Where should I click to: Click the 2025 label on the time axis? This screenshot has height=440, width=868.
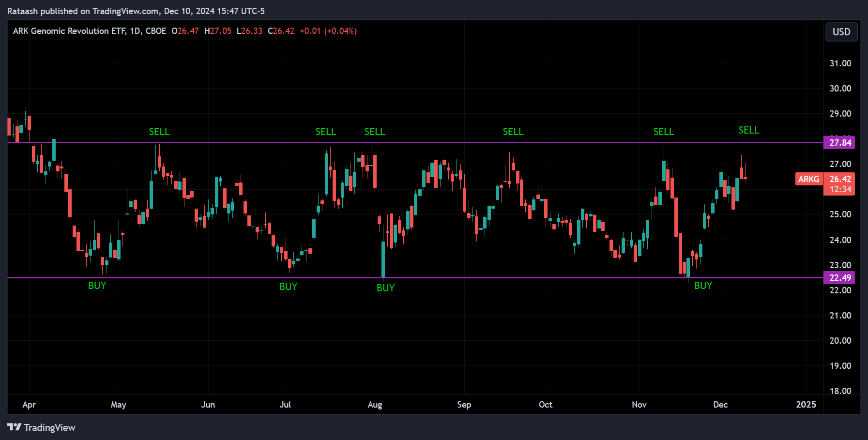click(x=806, y=405)
